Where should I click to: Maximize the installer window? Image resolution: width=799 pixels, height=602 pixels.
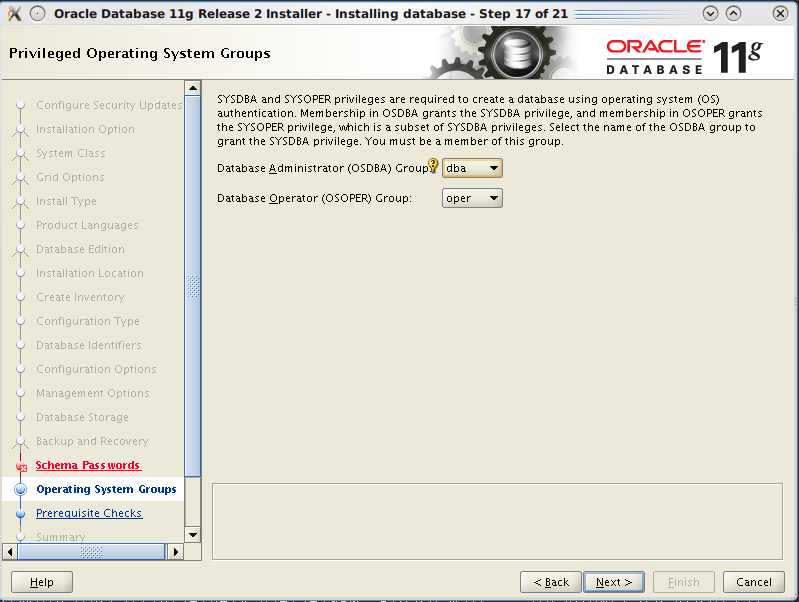(x=733, y=14)
